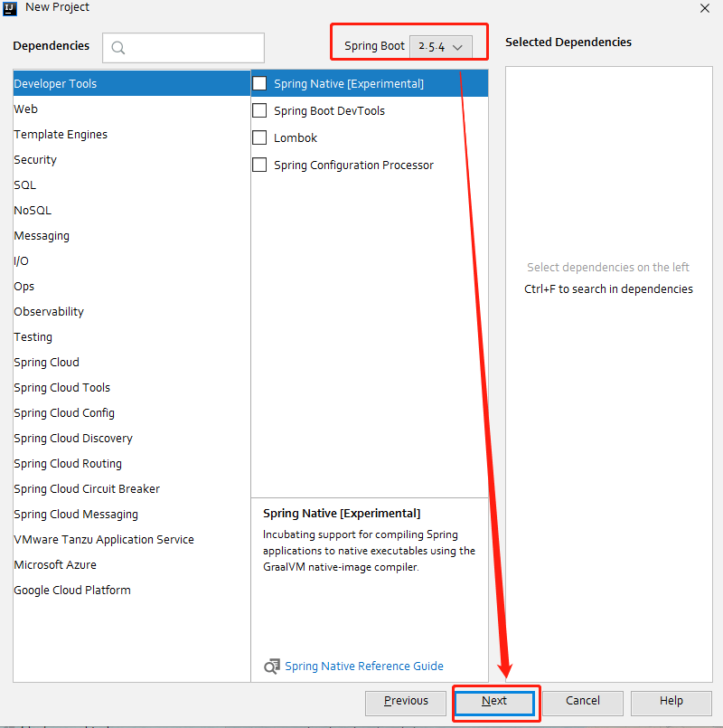Open the Spring Native Reference Guide link
Screen dimensions: 723x728
coord(364,667)
